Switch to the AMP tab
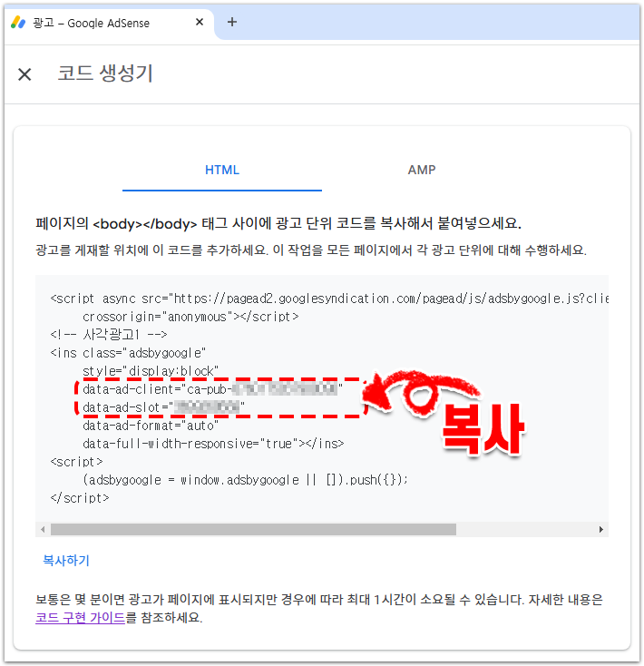This screenshot has height=666, width=644. 422,170
